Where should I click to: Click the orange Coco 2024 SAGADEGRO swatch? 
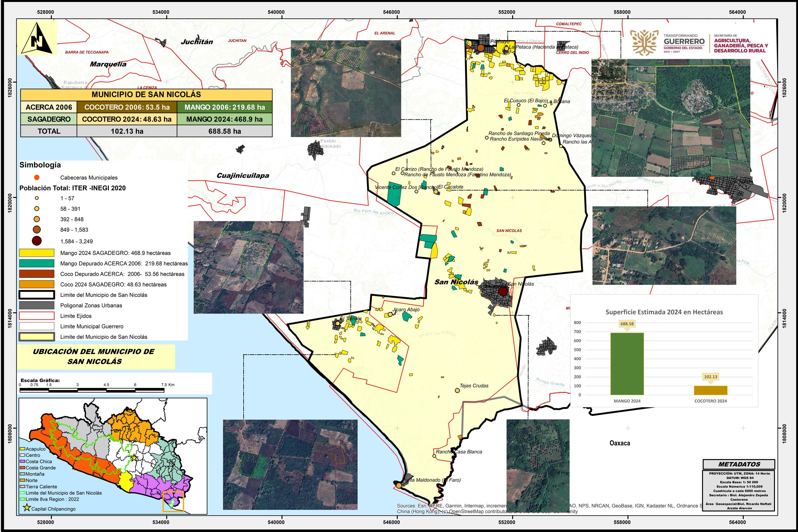pos(37,284)
